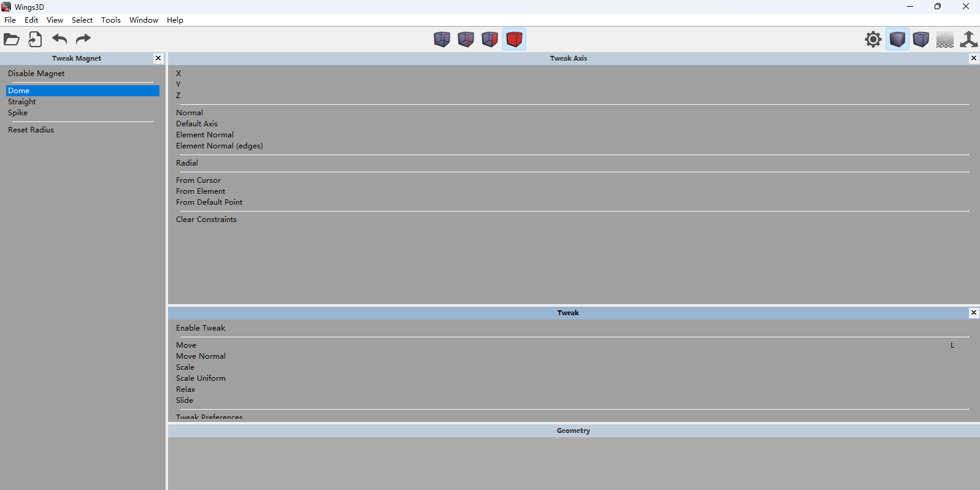Switch to edge selection mode cube
This screenshot has height=490, width=980.
coord(465,40)
